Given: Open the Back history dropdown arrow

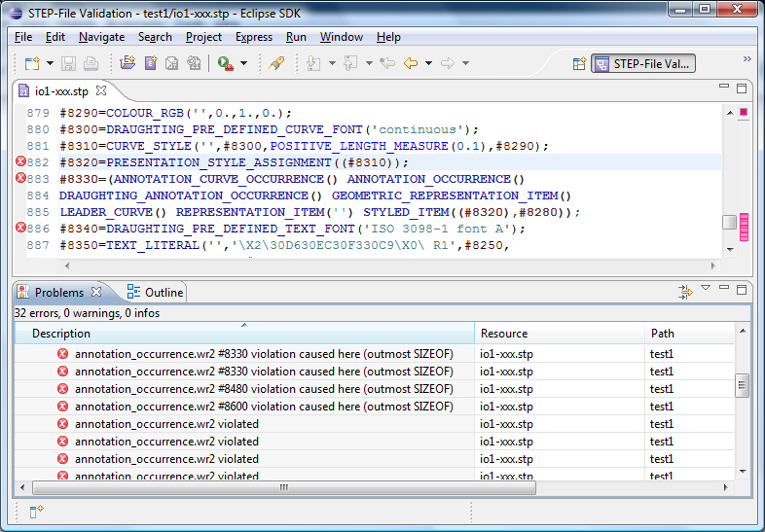Looking at the screenshot, I should [429, 63].
